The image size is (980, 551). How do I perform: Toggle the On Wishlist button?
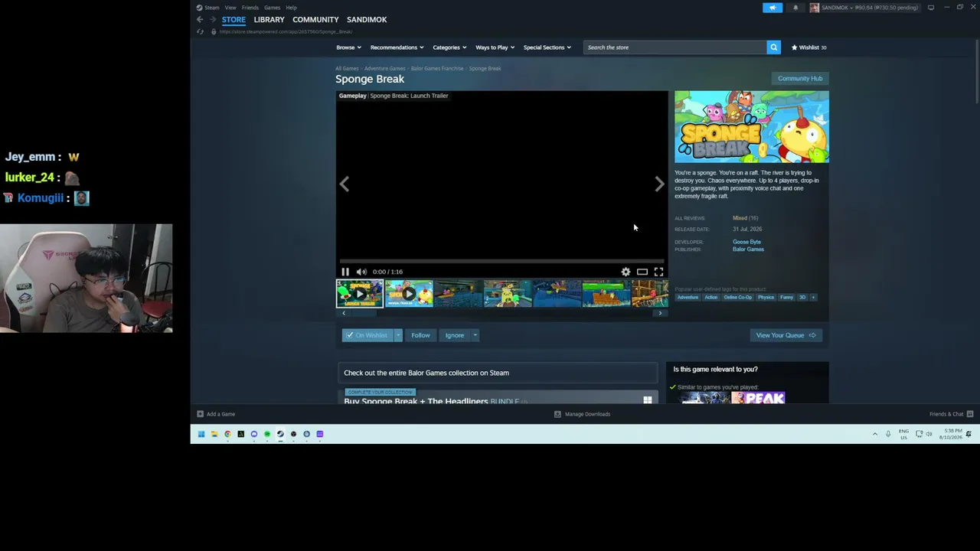tap(367, 335)
